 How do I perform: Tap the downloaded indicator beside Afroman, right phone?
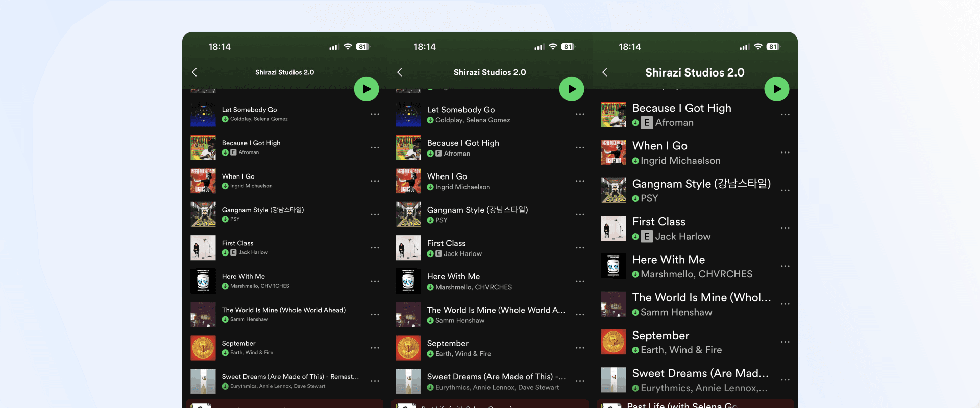(635, 123)
